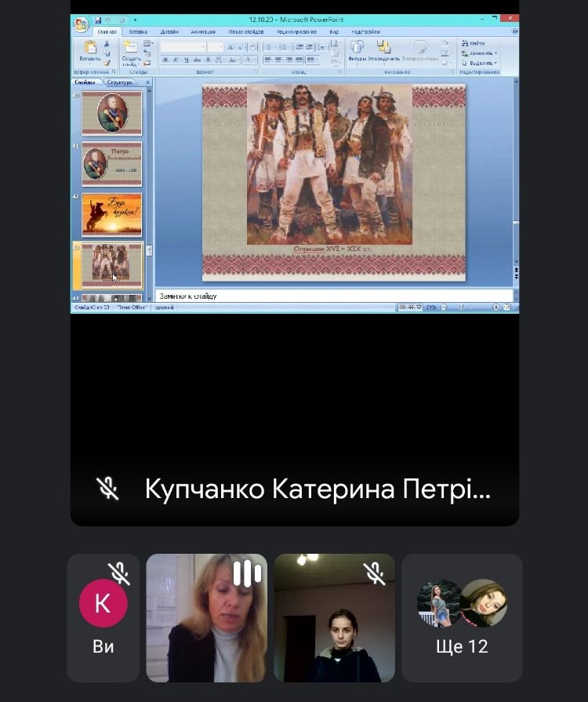
Task: Open the 'Ще 12' more participants tile
Action: tap(462, 618)
